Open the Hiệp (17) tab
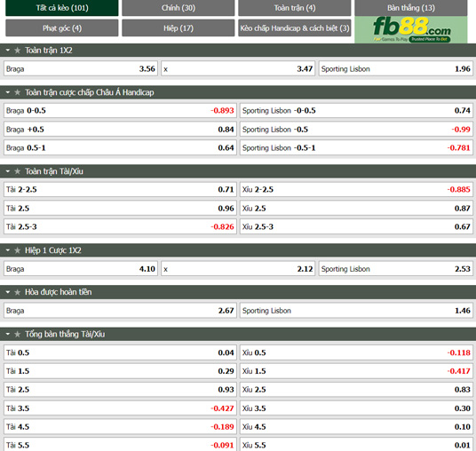Viewport: 476px width, 451px height. pyautogui.click(x=178, y=28)
